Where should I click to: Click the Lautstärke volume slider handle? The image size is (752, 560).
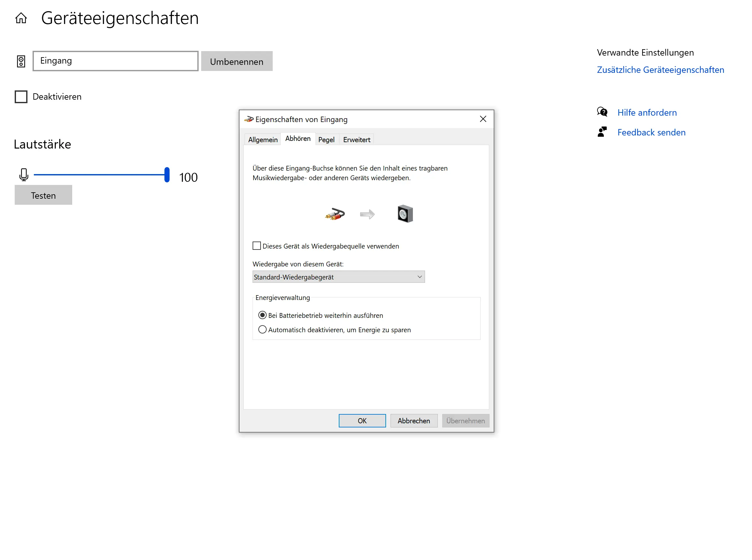[x=167, y=175]
